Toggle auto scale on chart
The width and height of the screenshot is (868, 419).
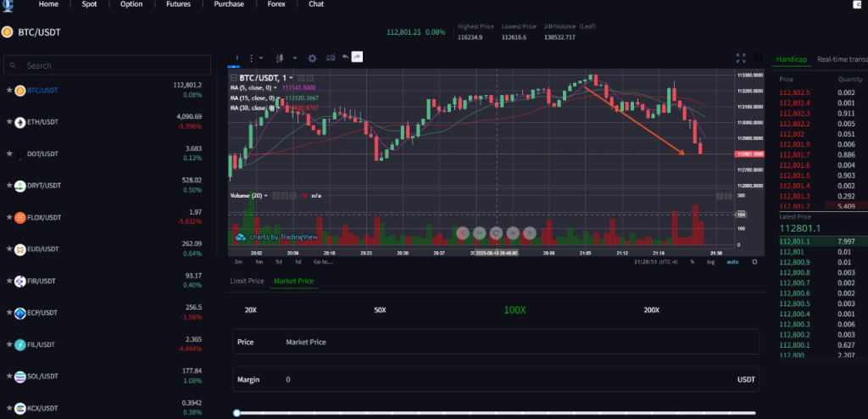(732, 262)
